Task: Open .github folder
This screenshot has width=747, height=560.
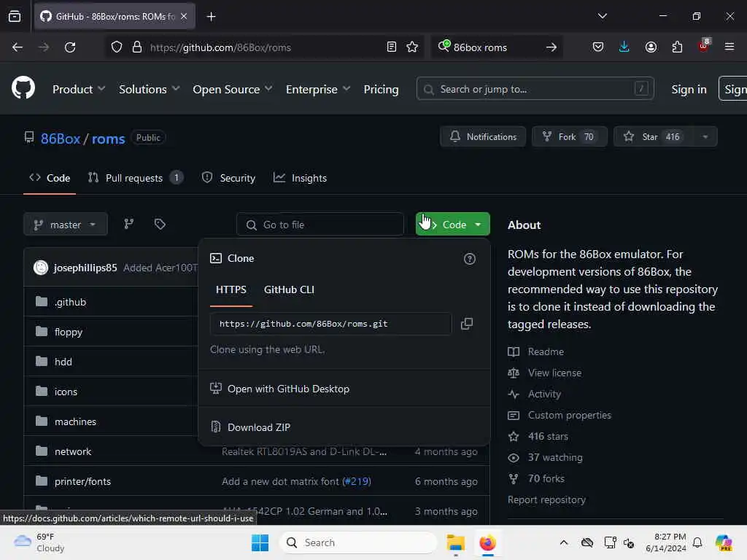Action: tap(70, 302)
